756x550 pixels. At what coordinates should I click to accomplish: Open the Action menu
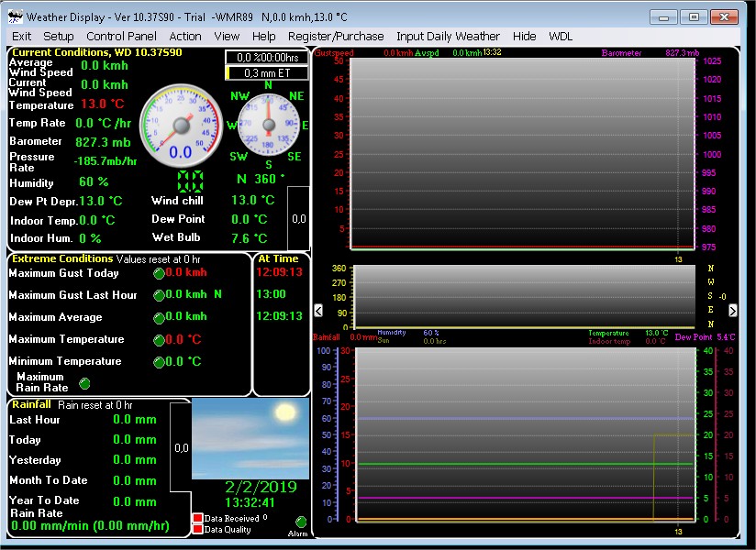coord(185,36)
